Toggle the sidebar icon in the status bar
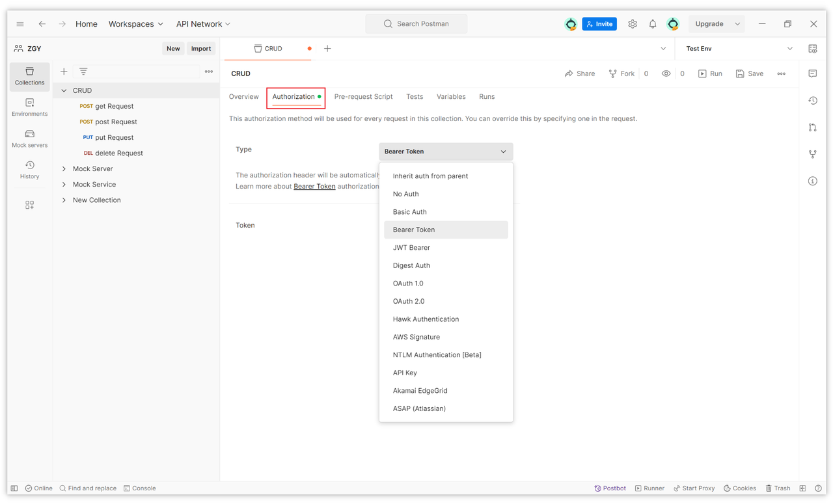Screen dimensions: 833x504 (14, 488)
